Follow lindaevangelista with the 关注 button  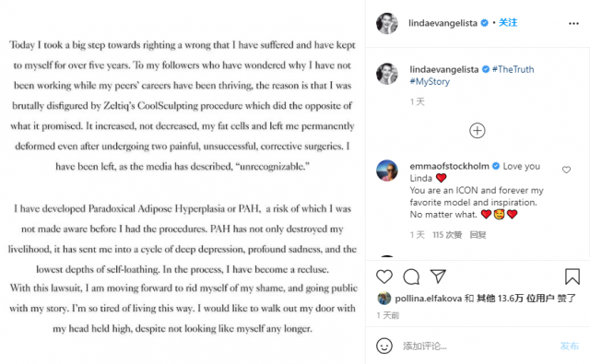point(508,22)
